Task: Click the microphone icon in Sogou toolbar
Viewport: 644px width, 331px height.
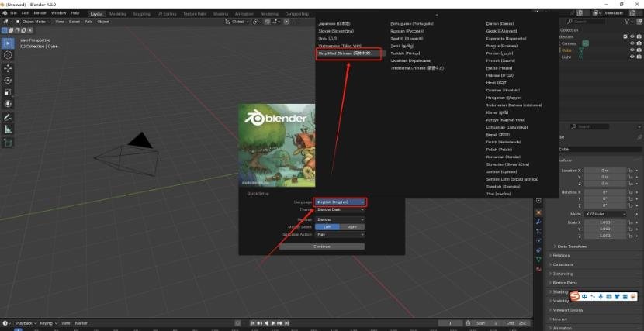Action: tap(601, 297)
